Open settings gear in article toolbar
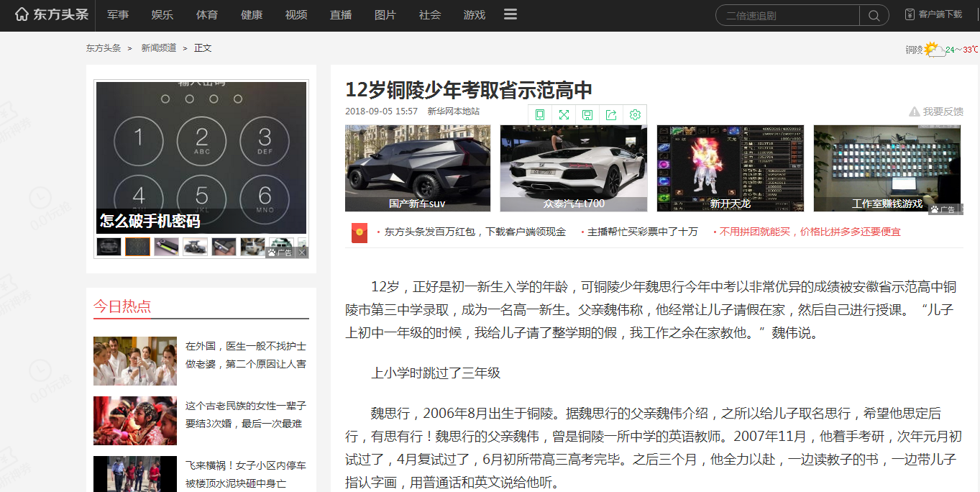The width and height of the screenshot is (980, 492). [x=635, y=114]
